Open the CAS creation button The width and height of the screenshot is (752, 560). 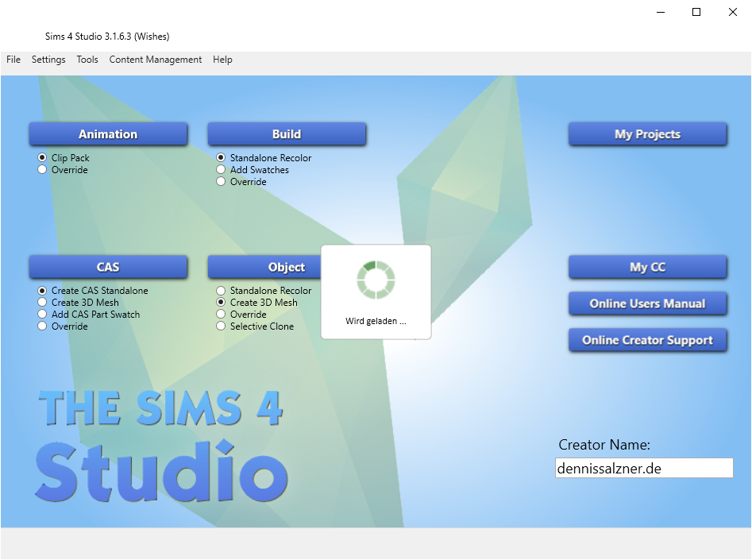(108, 267)
